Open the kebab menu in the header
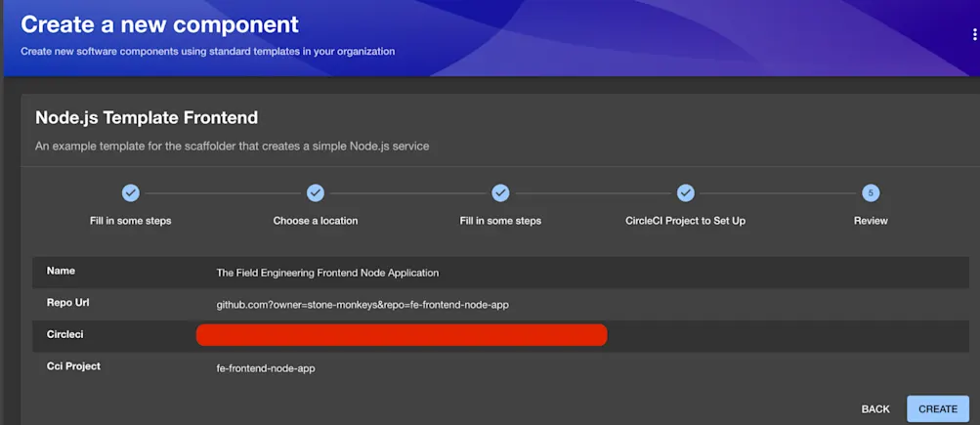This screenshot has width=980, height=425. [974, 35]
